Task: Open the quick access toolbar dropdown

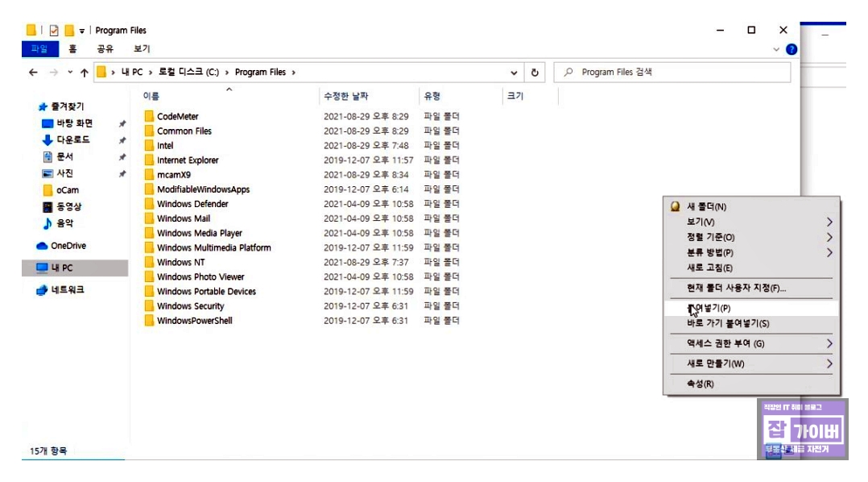Action: tap(81, 31)
